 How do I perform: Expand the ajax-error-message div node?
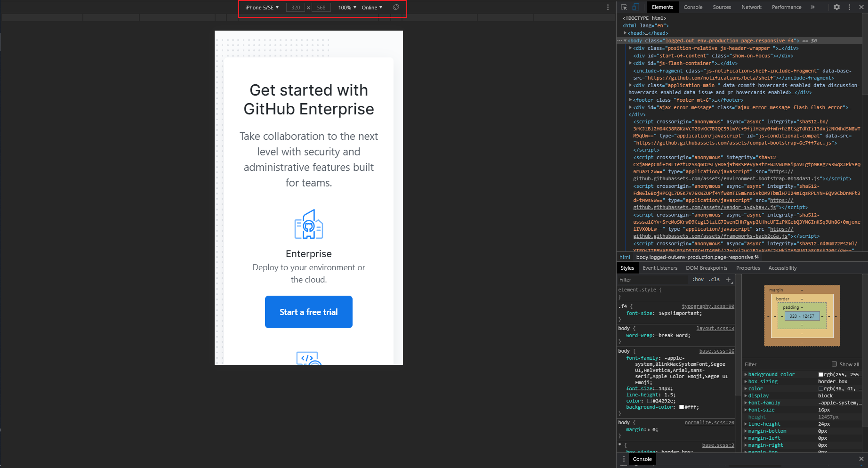point(631,107)
